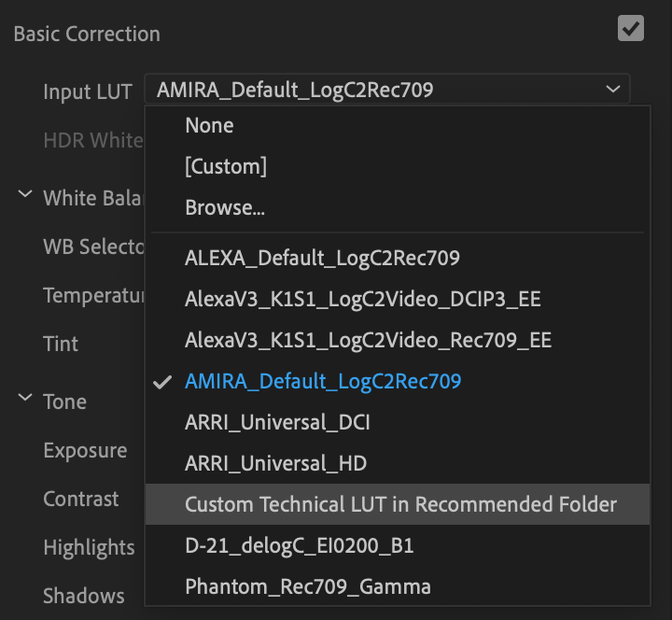The image size is (672, 620).
Task: Select ALEXA_Default_LogC2Rec709 LUT
Action: 398,258
